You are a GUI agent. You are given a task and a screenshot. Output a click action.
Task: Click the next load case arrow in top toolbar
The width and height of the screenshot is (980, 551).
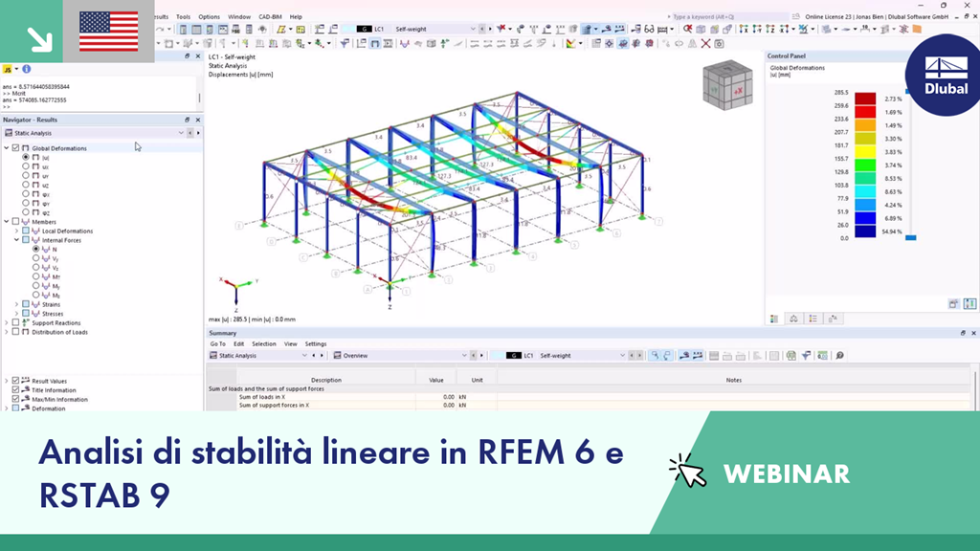489,30
